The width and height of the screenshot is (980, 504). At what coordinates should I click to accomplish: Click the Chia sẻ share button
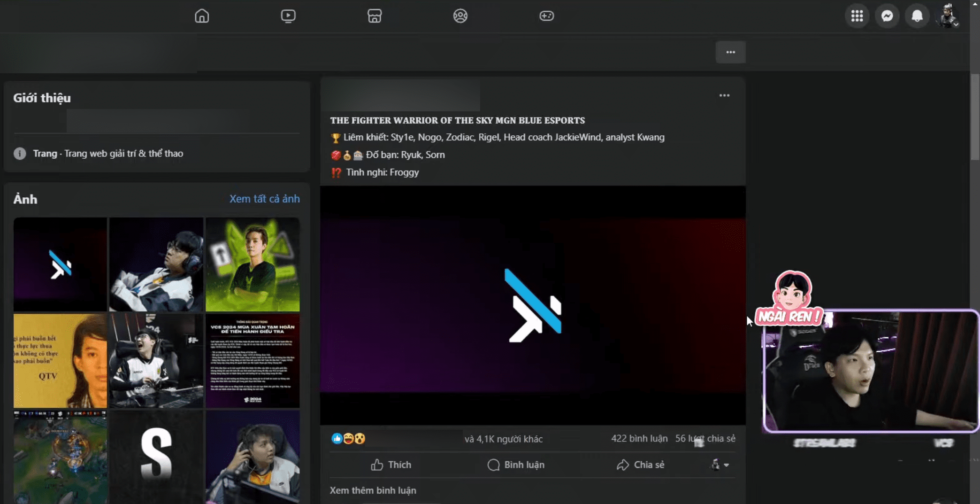pos(641,465)
